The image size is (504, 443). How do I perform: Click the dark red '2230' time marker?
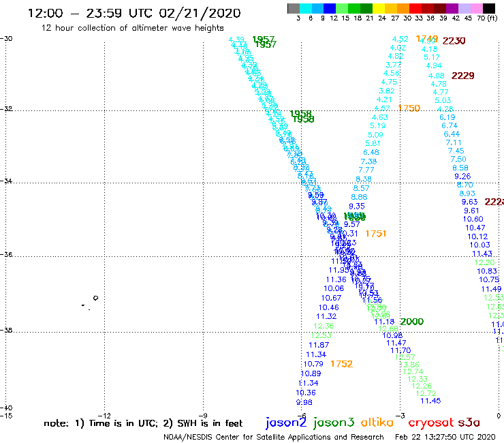454,41
